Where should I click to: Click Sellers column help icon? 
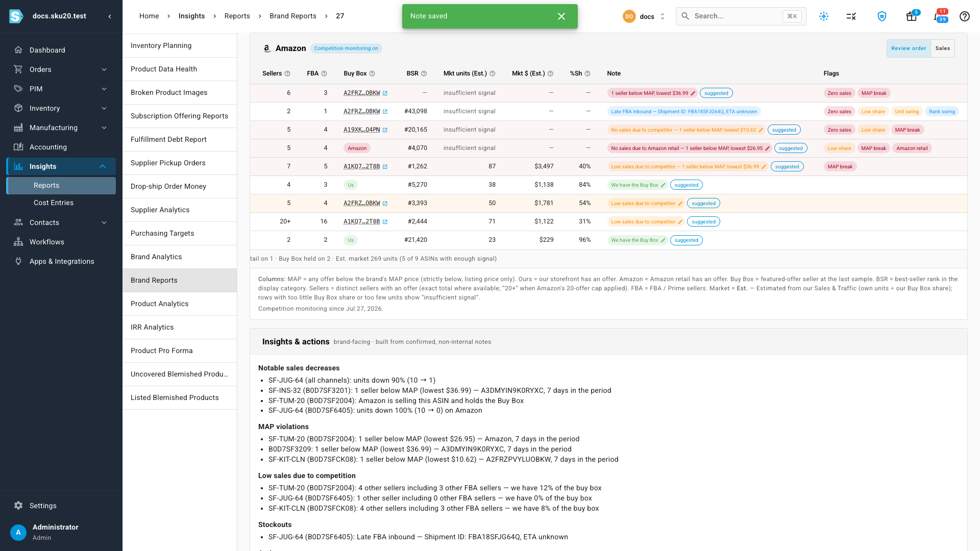287,74
